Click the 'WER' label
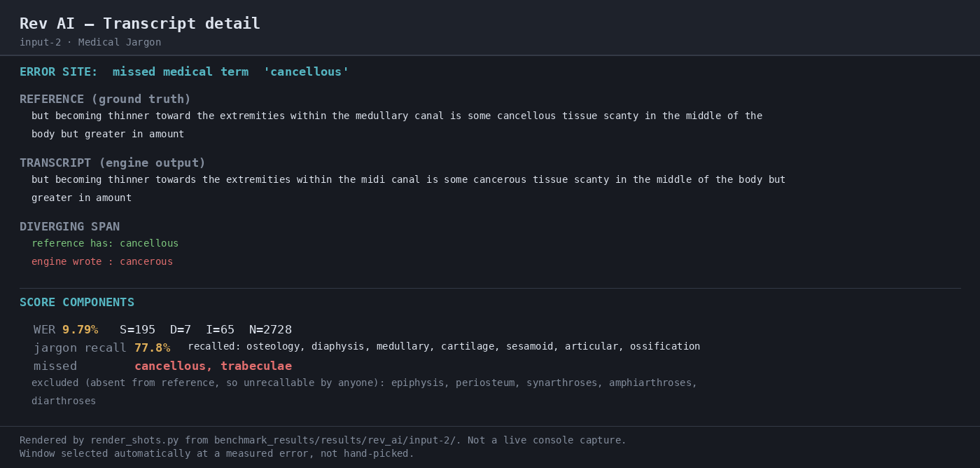The width and height of the screenshot is (980, 468). click(44, 330)
